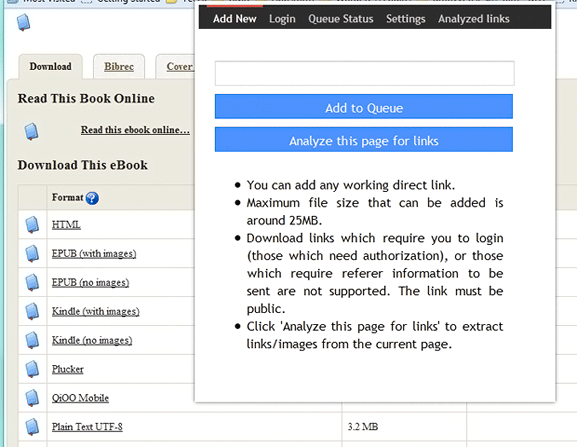Switch to Queue Status tab

click(341, 19)
